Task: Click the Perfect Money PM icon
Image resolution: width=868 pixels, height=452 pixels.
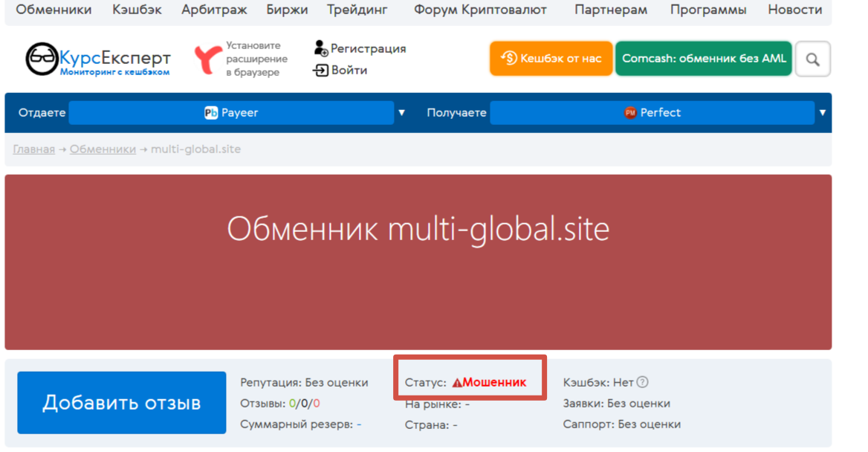Action: tap(630, 112)
